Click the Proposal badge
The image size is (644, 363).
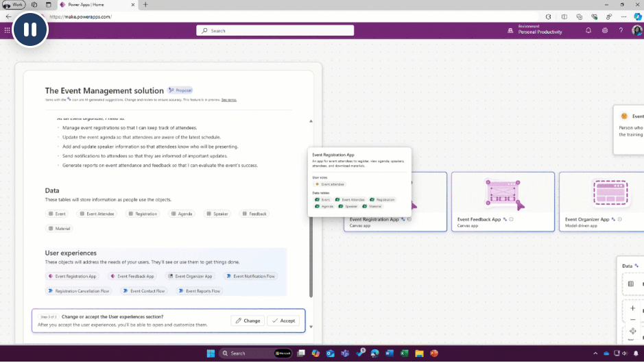tap(180, 90)
